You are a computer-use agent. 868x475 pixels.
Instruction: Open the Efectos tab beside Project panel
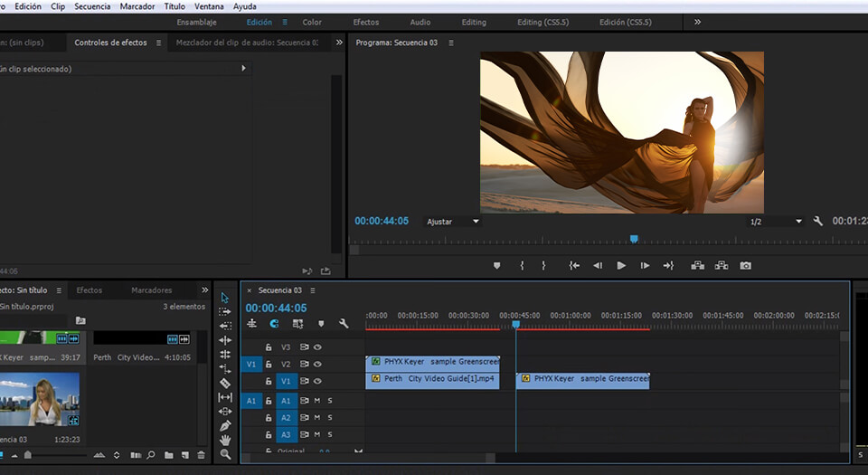pos(90,290)
